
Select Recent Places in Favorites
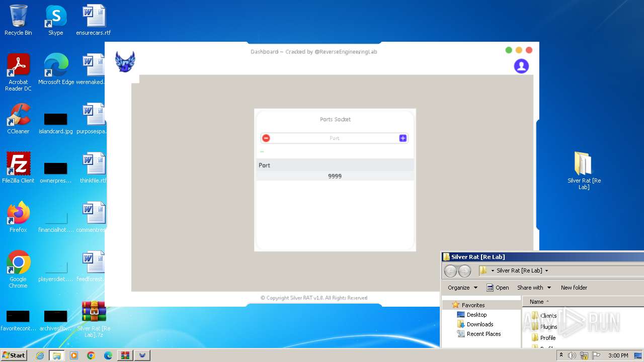point(479,334)
